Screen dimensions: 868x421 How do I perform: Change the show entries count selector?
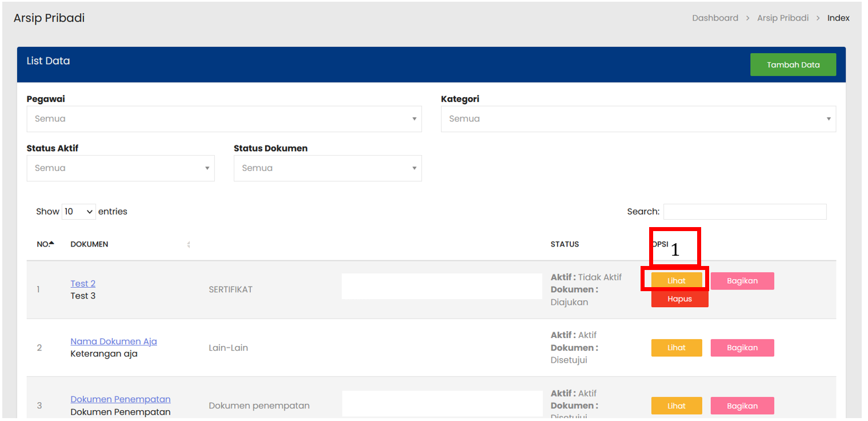(79, 212)
